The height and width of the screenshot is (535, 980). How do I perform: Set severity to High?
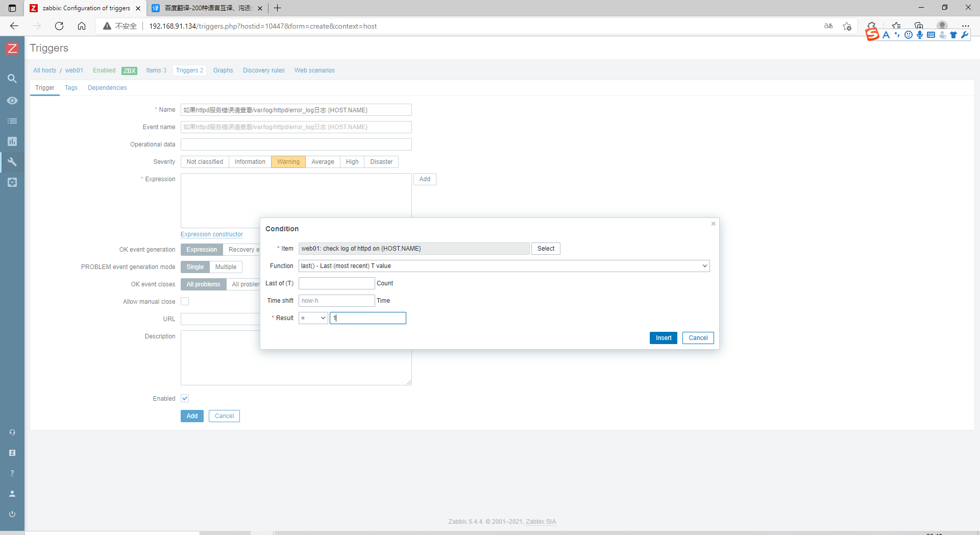(x=352, y=162)
